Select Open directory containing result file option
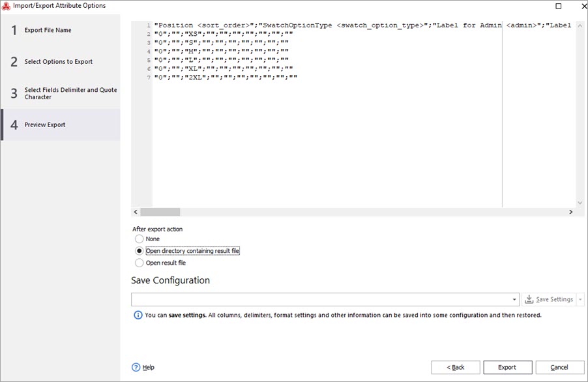The width and height of the screenshot is (588, 382). pyautogui.click(x=139, y=251)
